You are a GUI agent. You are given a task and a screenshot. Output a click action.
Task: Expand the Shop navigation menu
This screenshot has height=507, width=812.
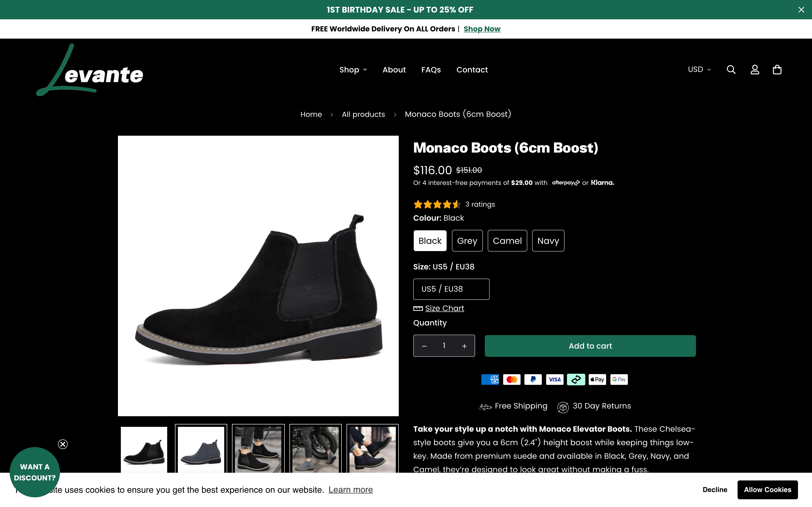(x=353, y=70)
